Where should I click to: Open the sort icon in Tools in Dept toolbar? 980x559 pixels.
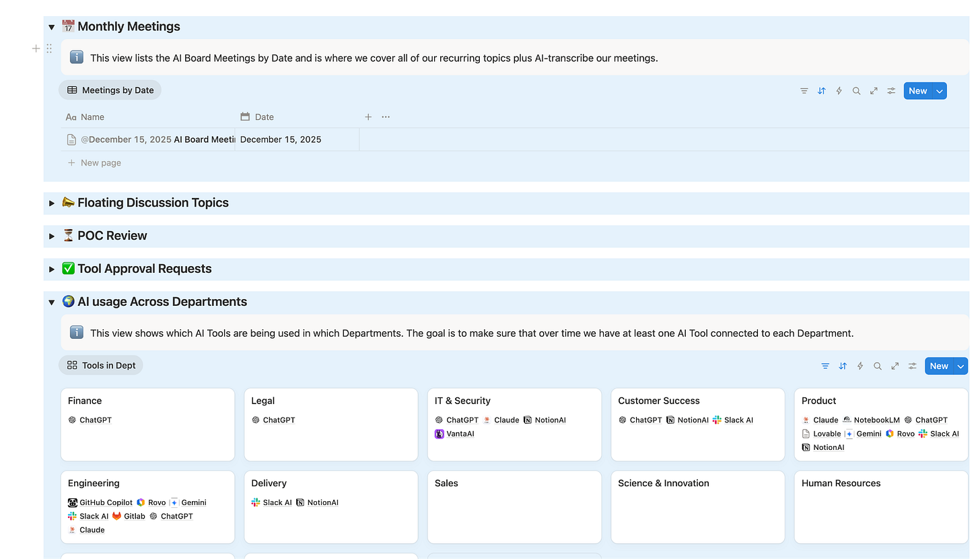843,366
